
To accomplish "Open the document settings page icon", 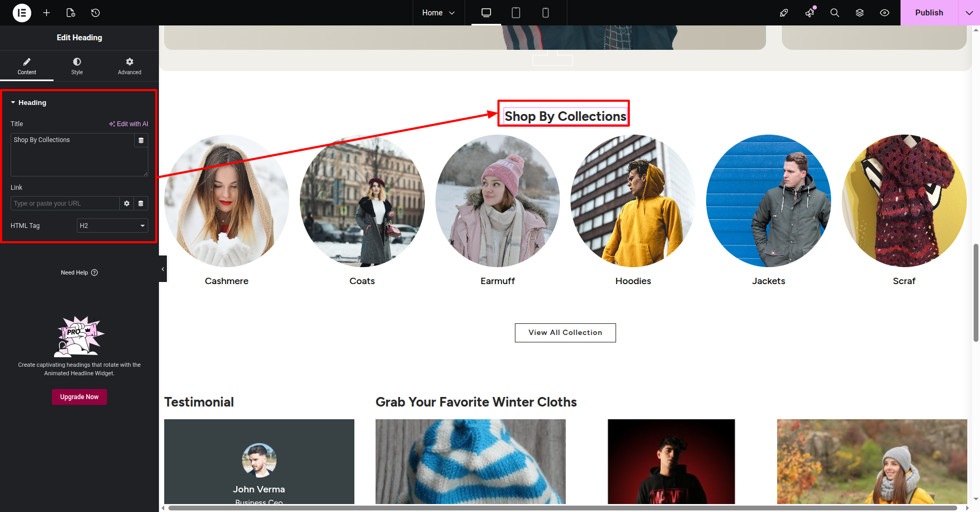I will 70,13.
